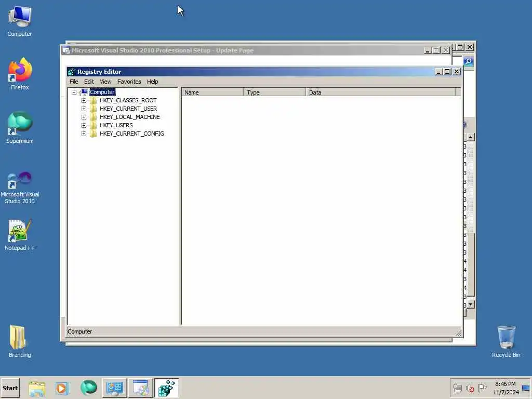This screenshot has width=532, height=399.
Task: Minimize the Registry Editor window
Action: [438, 72]
